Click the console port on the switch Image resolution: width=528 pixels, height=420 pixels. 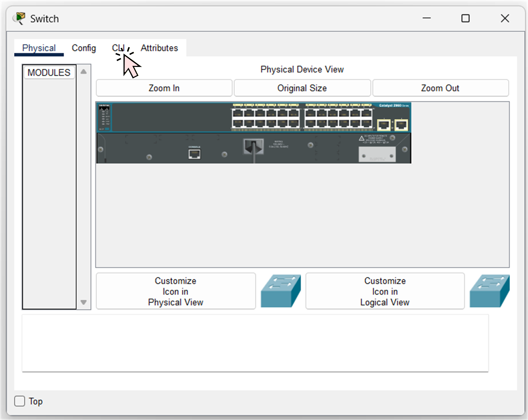[194, 153]
